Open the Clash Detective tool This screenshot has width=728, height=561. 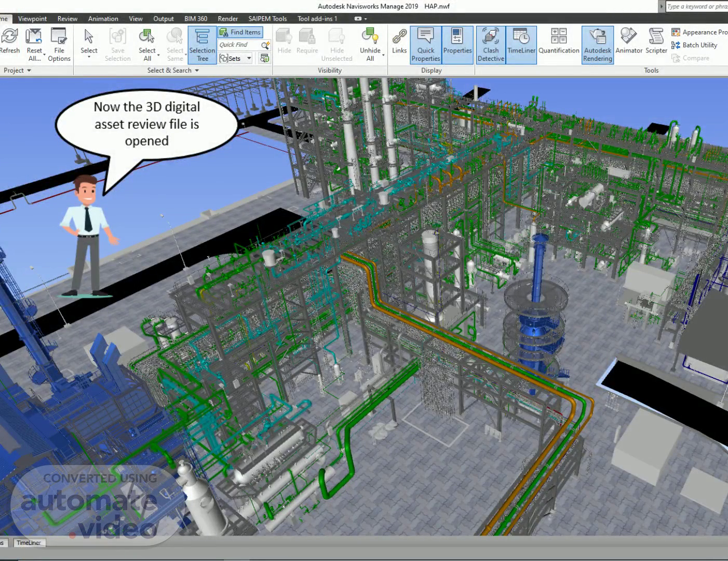[491, 45]
